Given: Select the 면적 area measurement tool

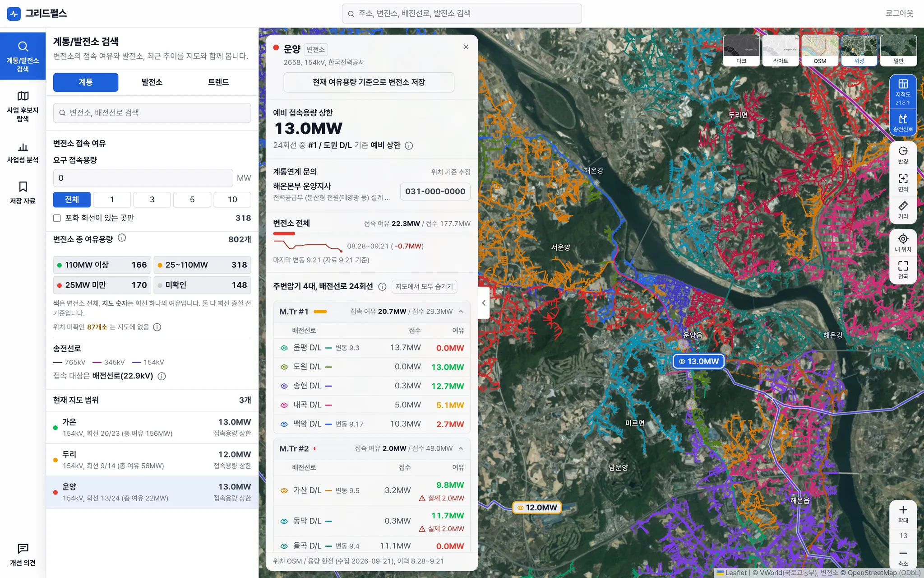Looking at the screenshot, I should pyautogui.click(x=903, y=182).
